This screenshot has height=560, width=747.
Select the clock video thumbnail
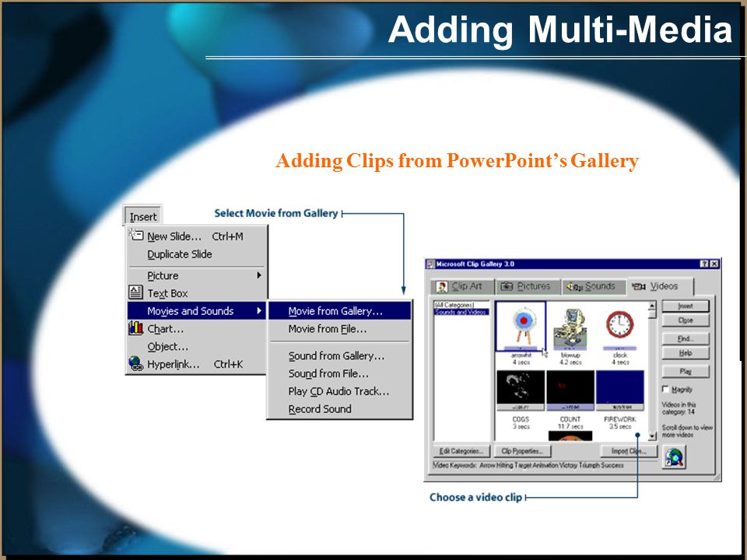pos(620,328)
